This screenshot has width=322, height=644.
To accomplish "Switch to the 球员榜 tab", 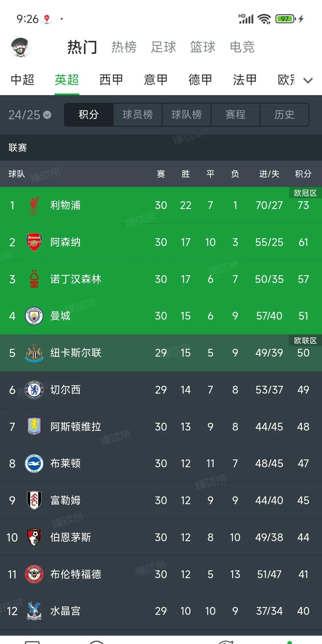I will pos(137,115).
